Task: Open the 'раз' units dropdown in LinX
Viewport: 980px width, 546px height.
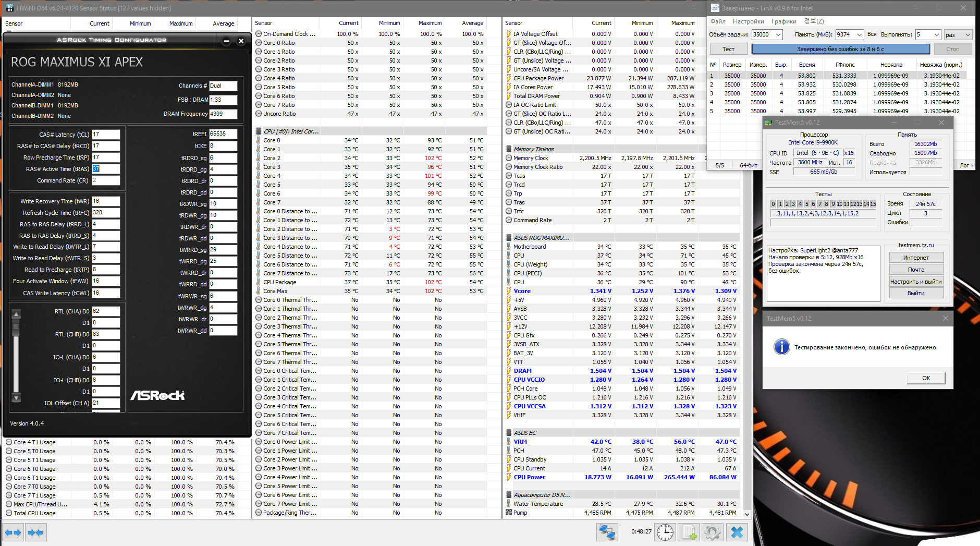Action: coord(968,35)
